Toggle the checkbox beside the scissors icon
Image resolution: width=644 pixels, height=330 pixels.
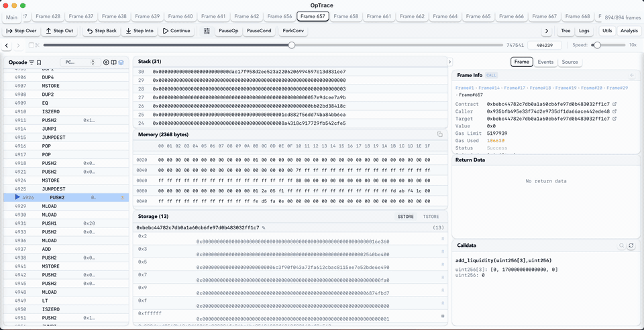click(x=32, y=45)
